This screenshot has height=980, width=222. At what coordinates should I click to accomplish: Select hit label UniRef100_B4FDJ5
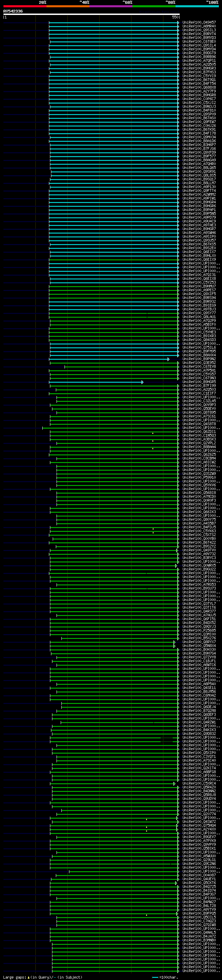tap(199, 527)
